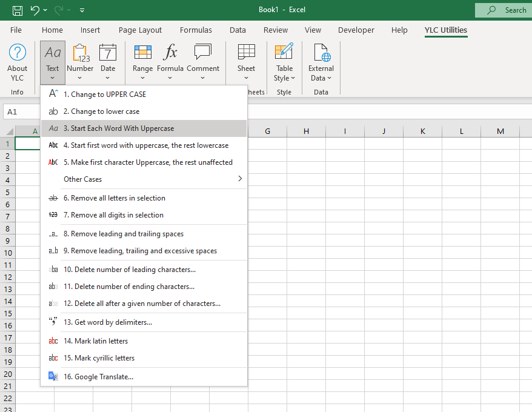Click the Comment tools icon
This screenshot has width=532, height=412.
click(x=203, y=53)
